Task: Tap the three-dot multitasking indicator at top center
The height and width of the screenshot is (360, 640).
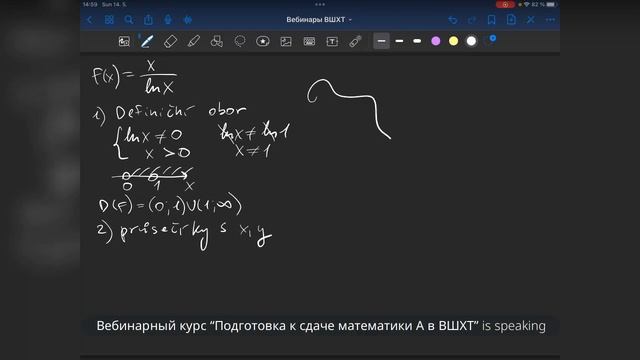Action: 320,4
